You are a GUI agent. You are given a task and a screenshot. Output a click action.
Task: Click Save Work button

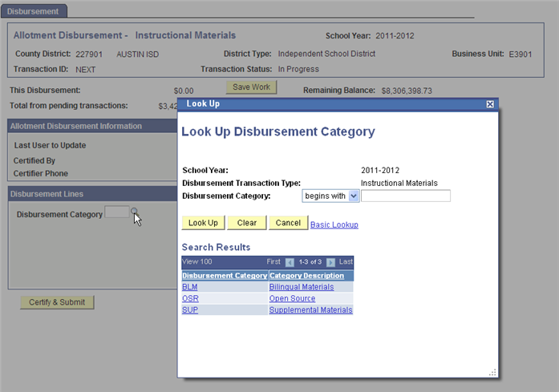coord(251,87)
